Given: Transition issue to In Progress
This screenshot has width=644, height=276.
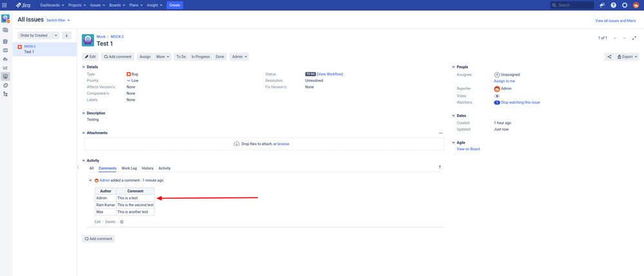Looking at the screenshot, I should point(201,57).
